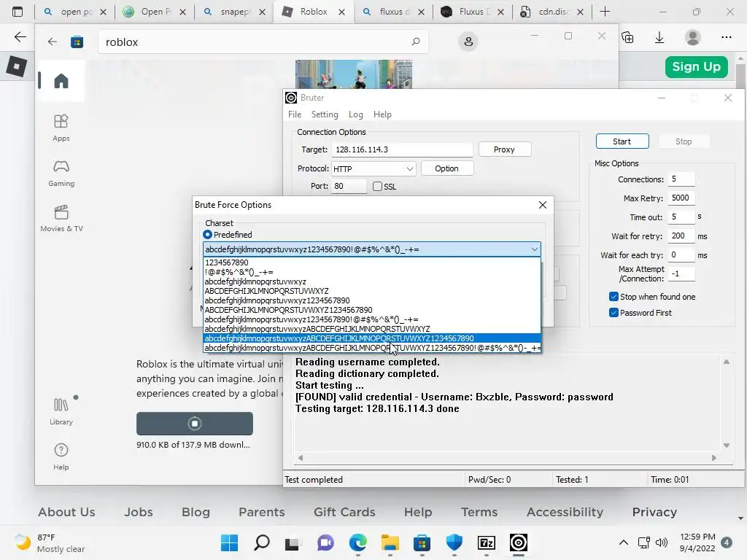Choose the uppercase-only ABCDEFGHIJKLMNOPQRSTUVWXYZ charset
This screenshot has height=560, width=747.
click(x=372, y=290)
